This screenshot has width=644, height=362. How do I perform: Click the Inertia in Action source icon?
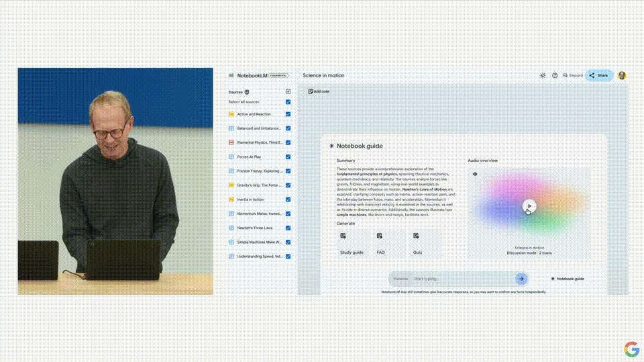pyautogui.click(x=231, y=199)
